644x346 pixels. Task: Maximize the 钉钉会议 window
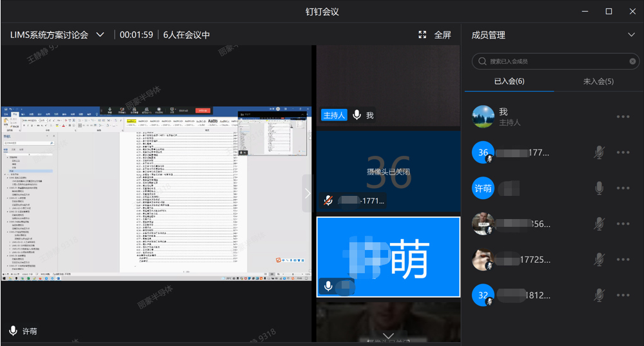[609, 12]
